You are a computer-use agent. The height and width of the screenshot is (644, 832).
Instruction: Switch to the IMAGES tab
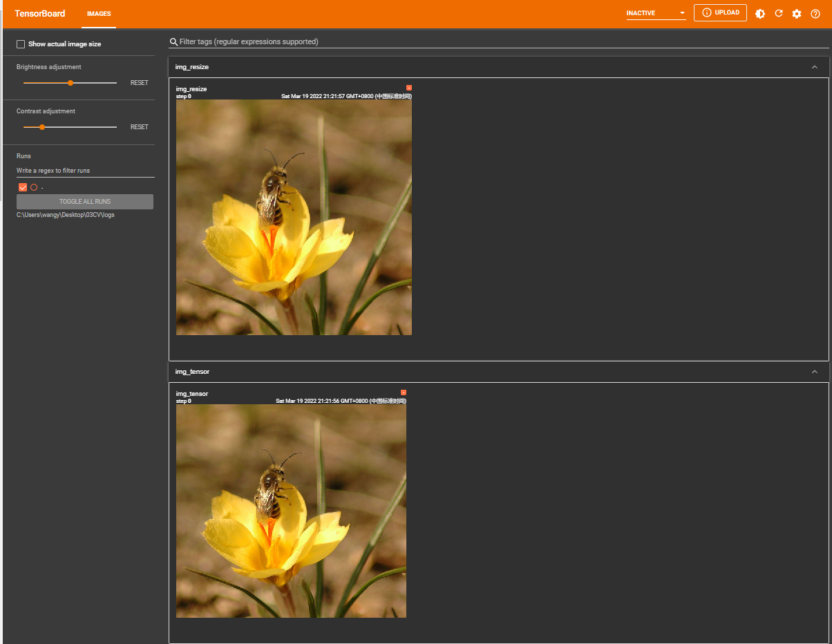point(99,14)
